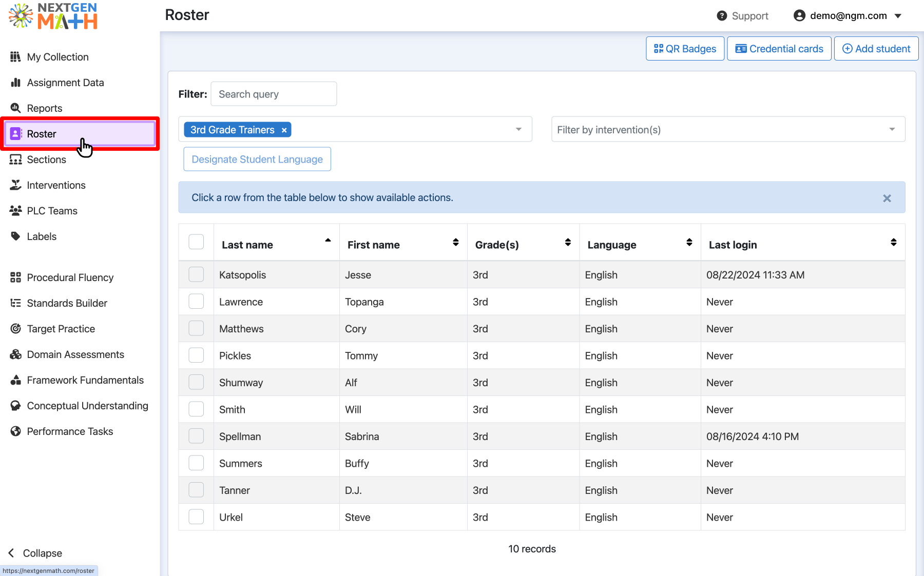Screen dimensions: 924x576
Task: Go to PLC Teams
Action: coord(52,211)
